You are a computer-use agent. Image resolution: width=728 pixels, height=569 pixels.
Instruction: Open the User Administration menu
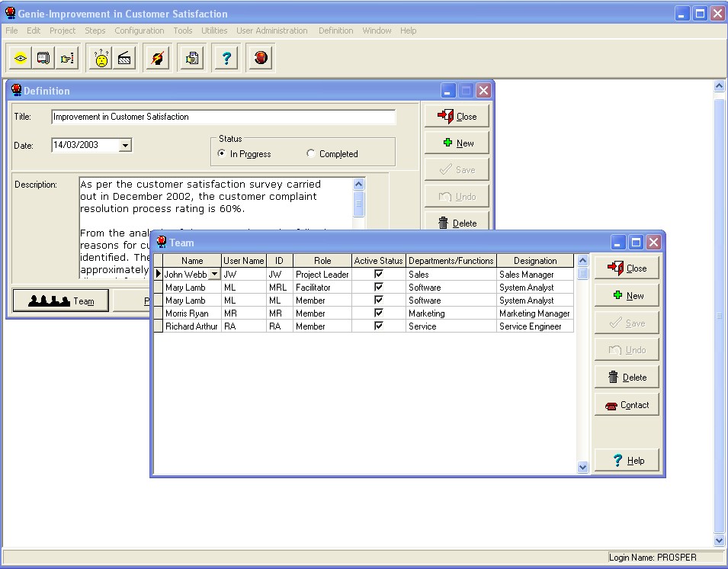point(271,31)
